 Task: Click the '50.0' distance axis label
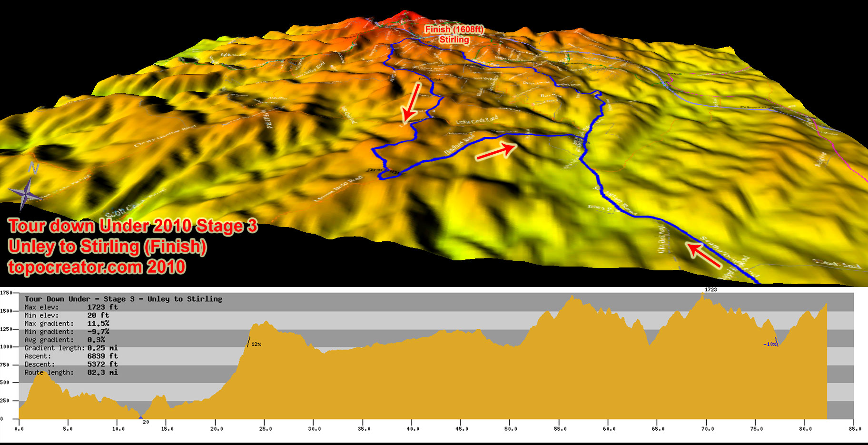[511, 429]
